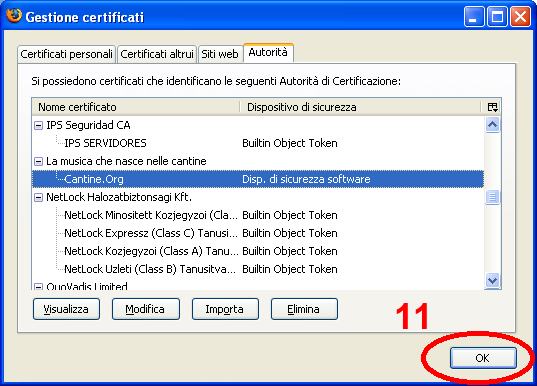Click Disp. di sicurezza software cell
The width and height of the screenshot is (537, 386).
click(306, 179)
